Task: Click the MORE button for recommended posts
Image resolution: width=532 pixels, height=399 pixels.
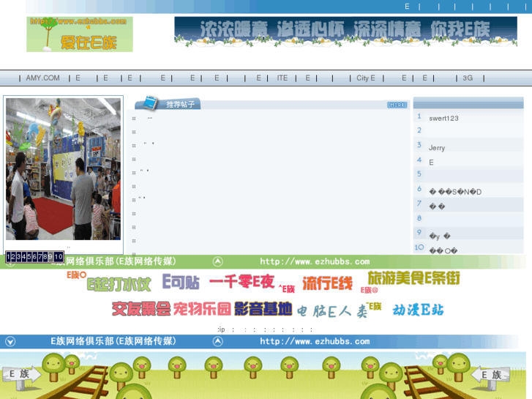Action: (397, 105)
